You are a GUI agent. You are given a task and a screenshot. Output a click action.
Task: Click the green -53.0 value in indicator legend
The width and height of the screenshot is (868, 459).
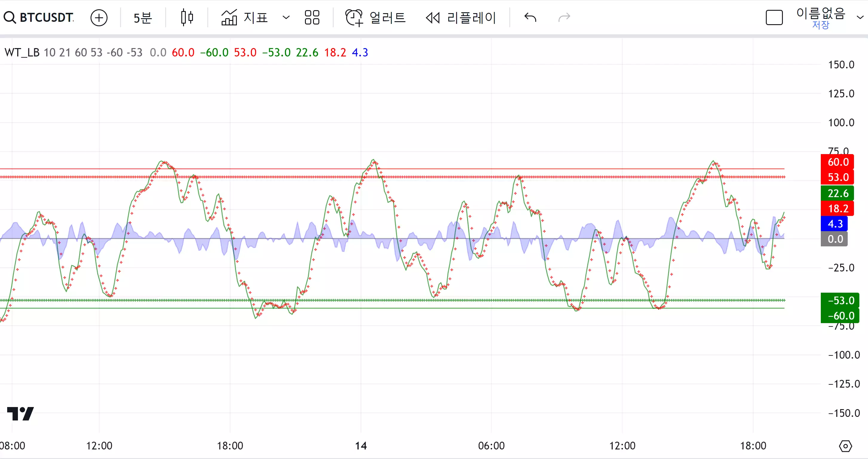[276, 53]
